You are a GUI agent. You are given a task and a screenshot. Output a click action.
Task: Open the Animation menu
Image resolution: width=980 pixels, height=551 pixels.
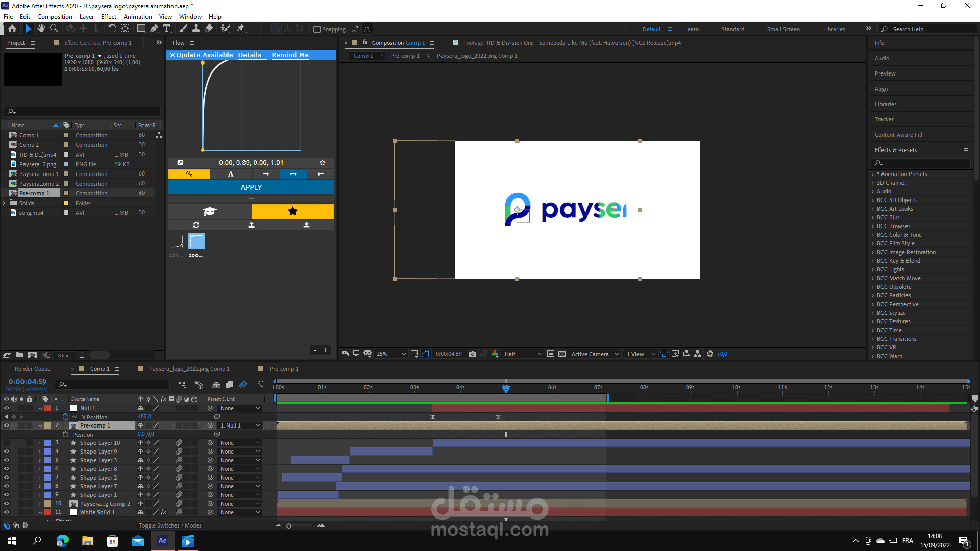pos(137,17)
